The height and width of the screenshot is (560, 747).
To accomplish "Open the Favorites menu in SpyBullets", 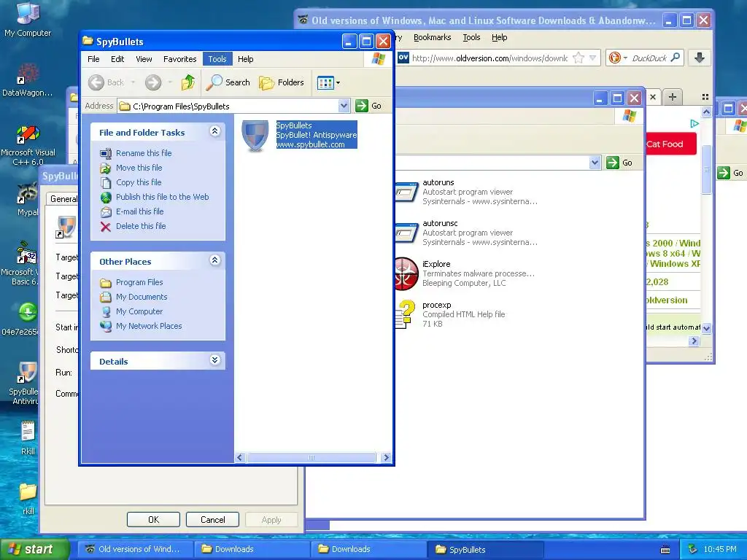I will click(179, 59).
